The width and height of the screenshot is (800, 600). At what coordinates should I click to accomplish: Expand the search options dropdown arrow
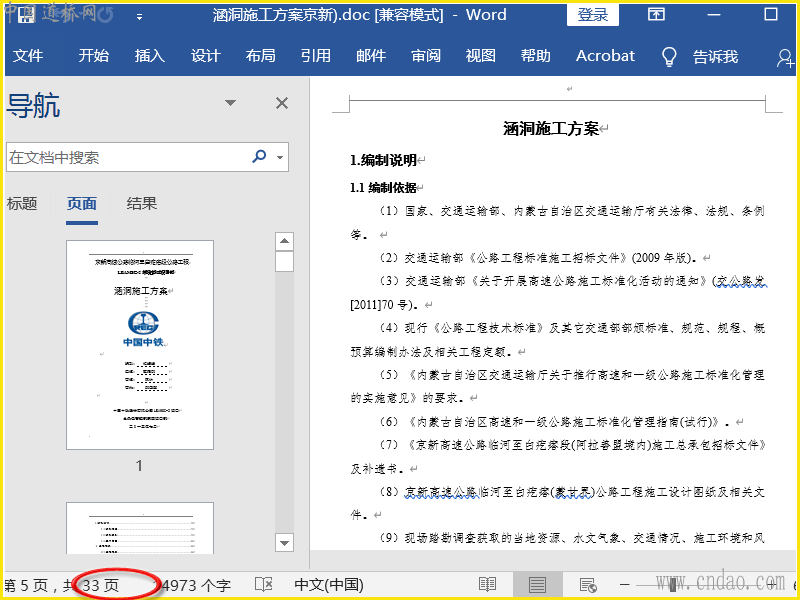click(280, 158)
